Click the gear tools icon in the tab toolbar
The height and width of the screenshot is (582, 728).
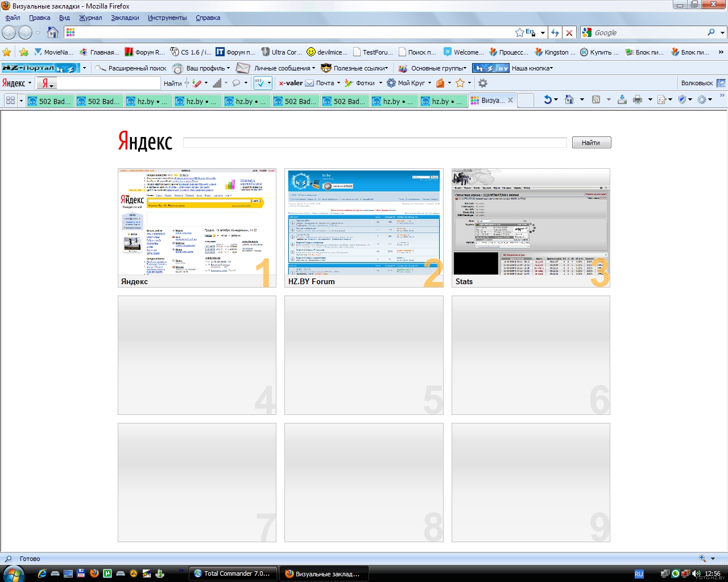(x=702, y=99)
